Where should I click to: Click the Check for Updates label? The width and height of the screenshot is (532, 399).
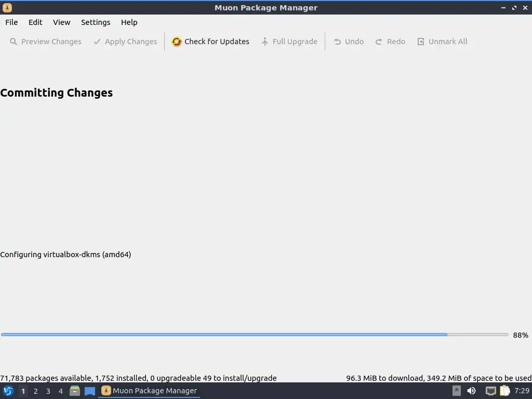217,42
